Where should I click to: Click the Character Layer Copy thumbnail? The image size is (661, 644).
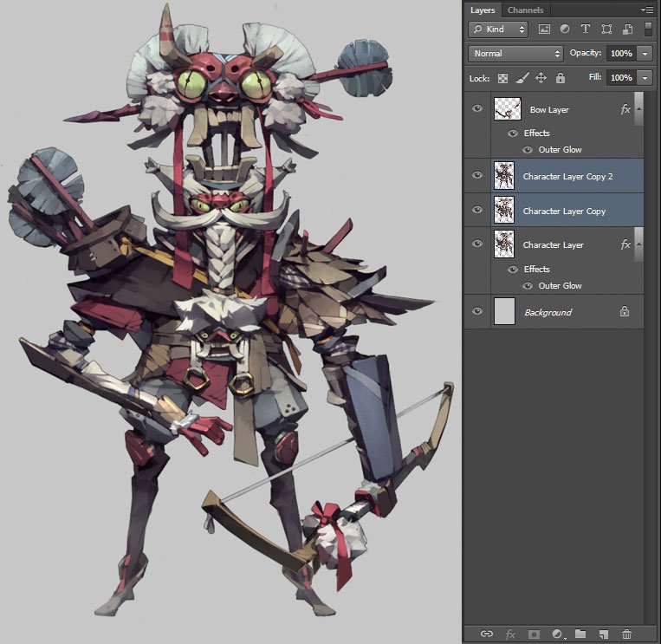[504, 210]
